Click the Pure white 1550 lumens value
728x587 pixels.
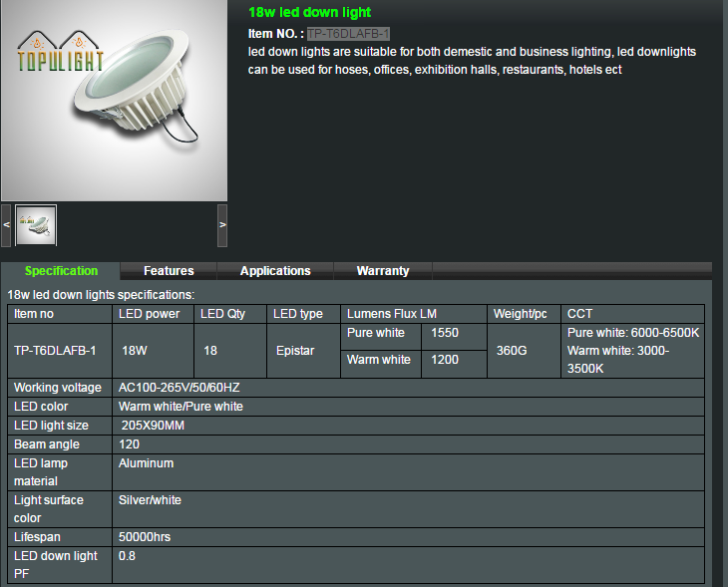pyautogui.click(x=445, y=333)
